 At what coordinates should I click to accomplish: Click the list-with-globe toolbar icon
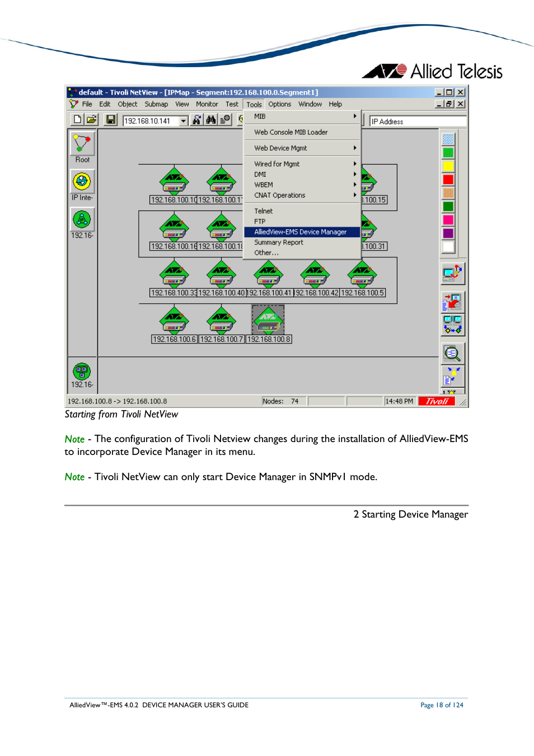tap(224, 119)
